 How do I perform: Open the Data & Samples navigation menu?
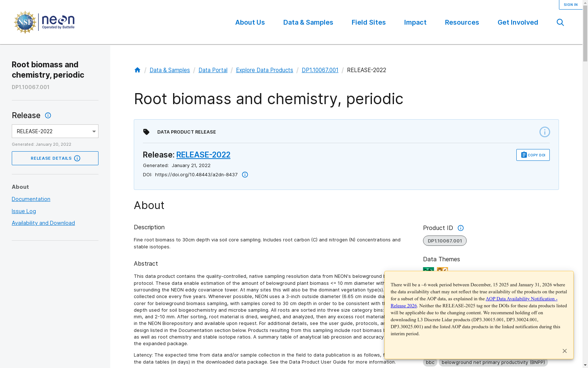[308, 22]
